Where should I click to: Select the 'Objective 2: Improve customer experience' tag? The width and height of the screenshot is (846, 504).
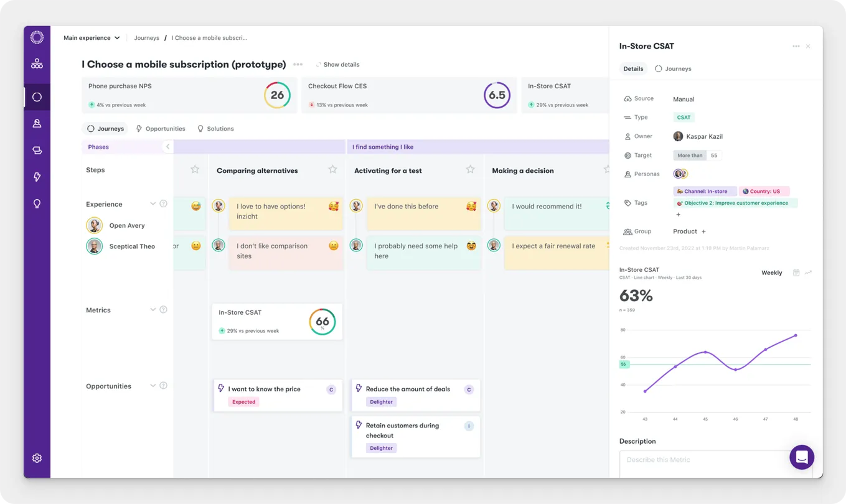pos(735,203)
